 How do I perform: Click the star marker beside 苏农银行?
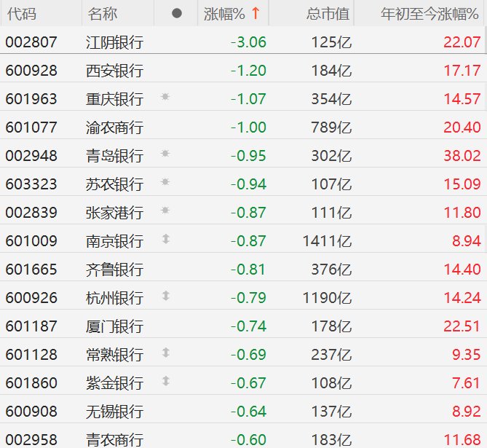[x=165, y=182]
